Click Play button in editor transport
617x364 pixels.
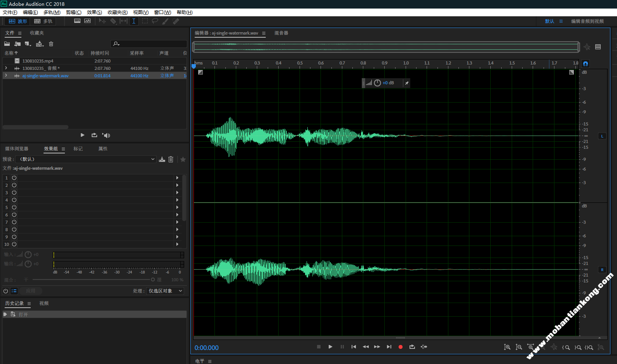330,347
